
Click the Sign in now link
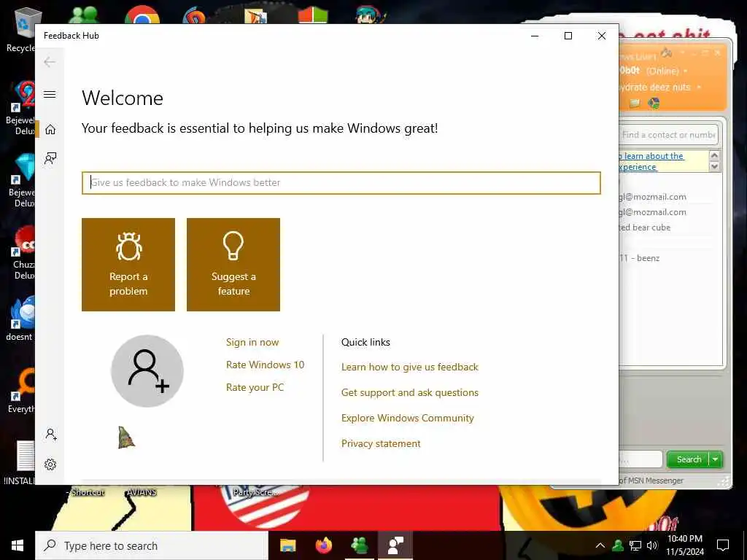[x=252, y=342]
